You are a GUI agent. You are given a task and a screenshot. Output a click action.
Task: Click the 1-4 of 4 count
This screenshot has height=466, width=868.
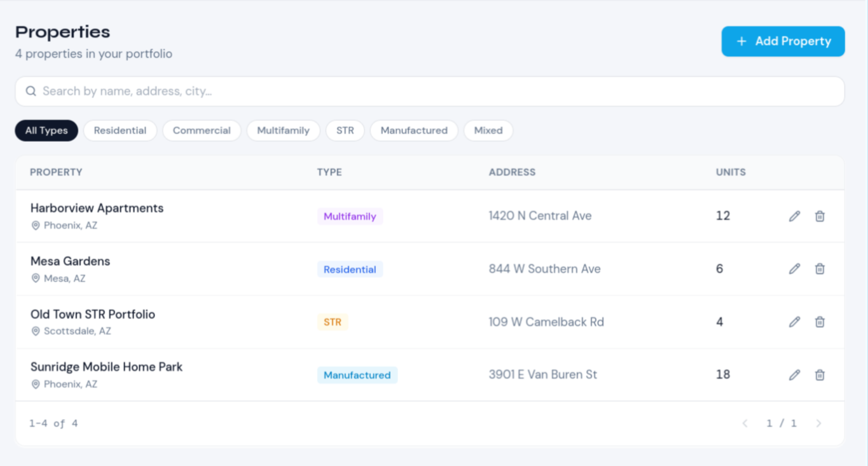53,423
